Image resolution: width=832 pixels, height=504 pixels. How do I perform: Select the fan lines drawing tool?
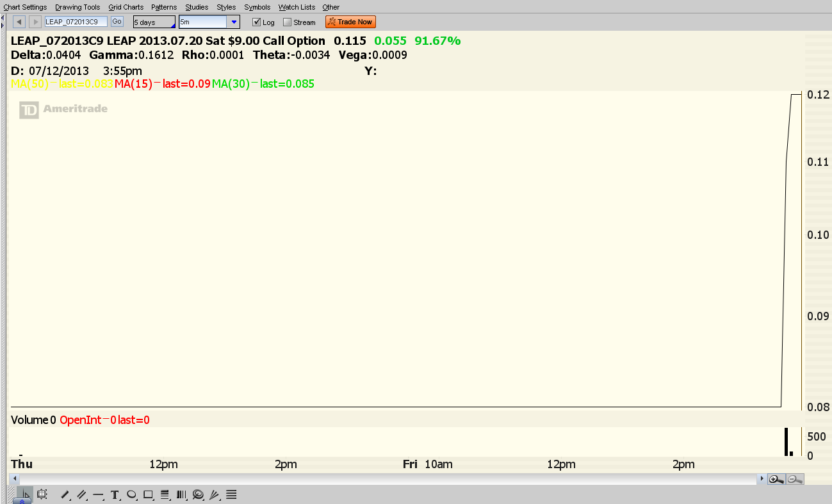215,494
